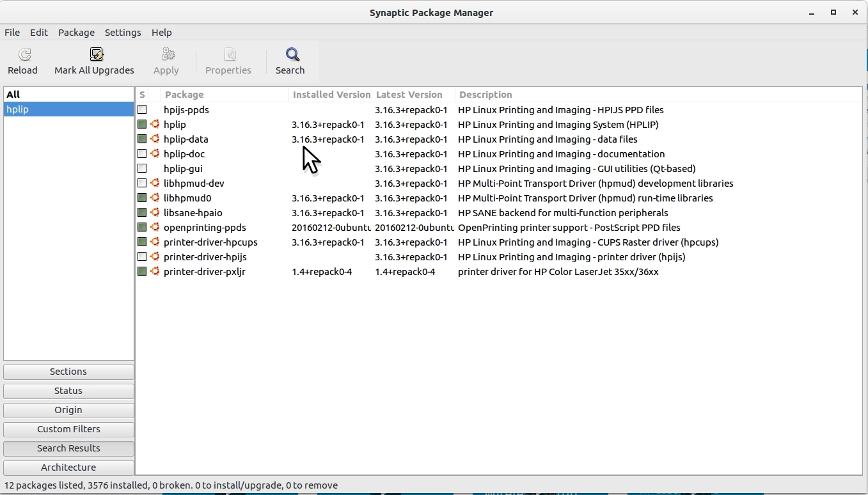Toggle the hplip-gui package checkbox
Image resolution: width=868 pixels, height=495 pixels.
(142, 169)
